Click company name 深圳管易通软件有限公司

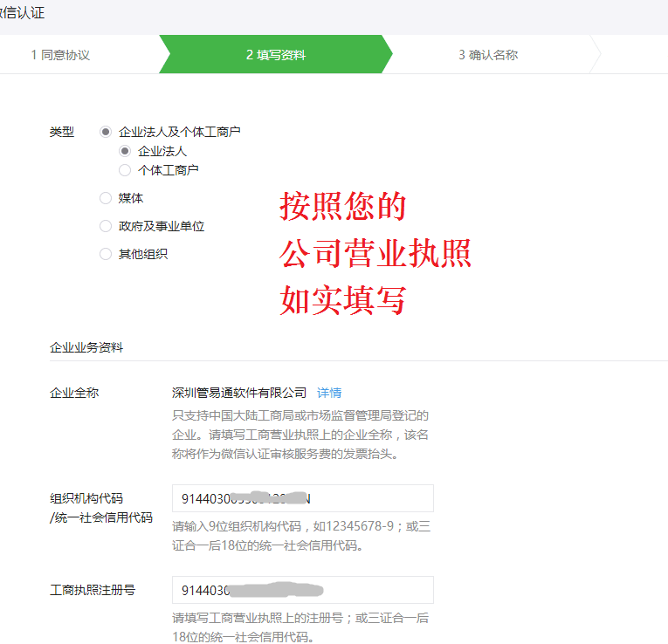pyautogui.click(x=239, y=393)
